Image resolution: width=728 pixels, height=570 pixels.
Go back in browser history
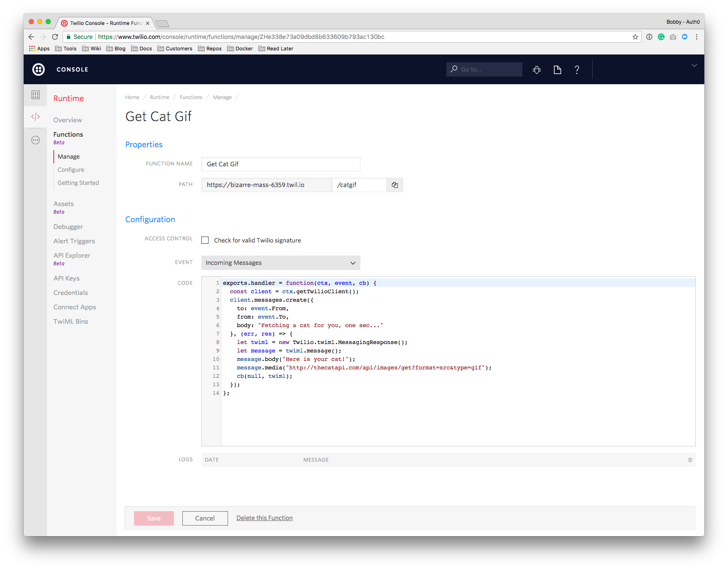[31, 37]
